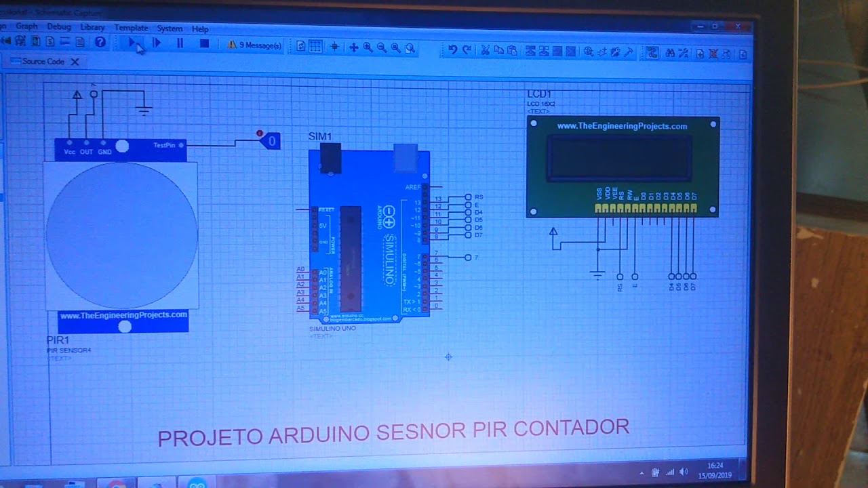Remove the current sheet icon
Image resolution: width=868 pixels, height=488 pixels.
coord(714,54)
